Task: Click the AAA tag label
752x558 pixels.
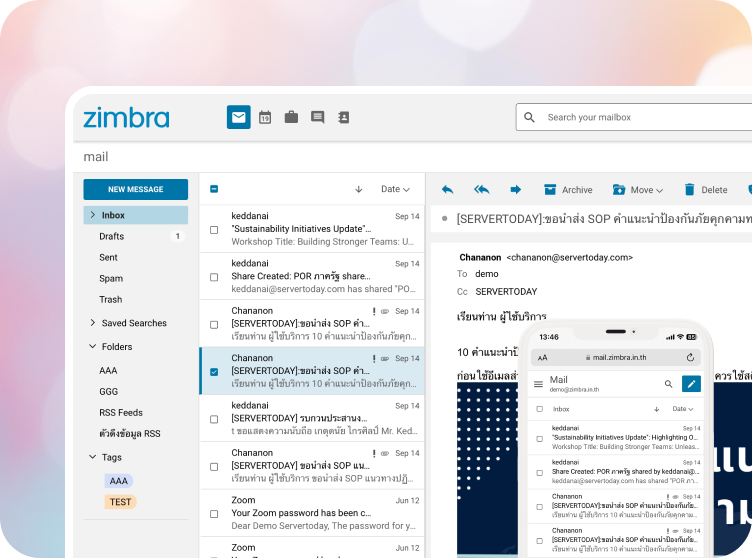Action: coord(118,481)
